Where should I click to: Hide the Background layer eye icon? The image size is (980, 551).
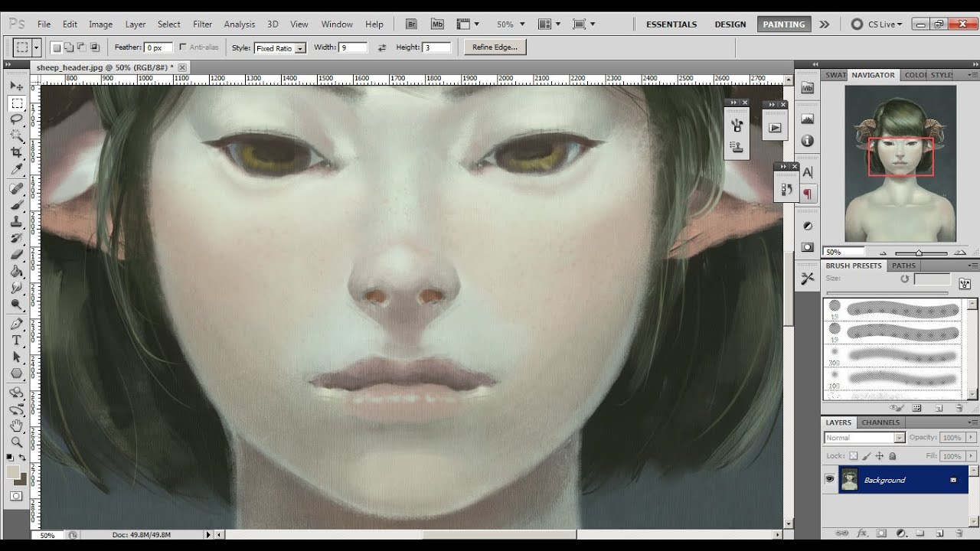(x=829, y=479)
